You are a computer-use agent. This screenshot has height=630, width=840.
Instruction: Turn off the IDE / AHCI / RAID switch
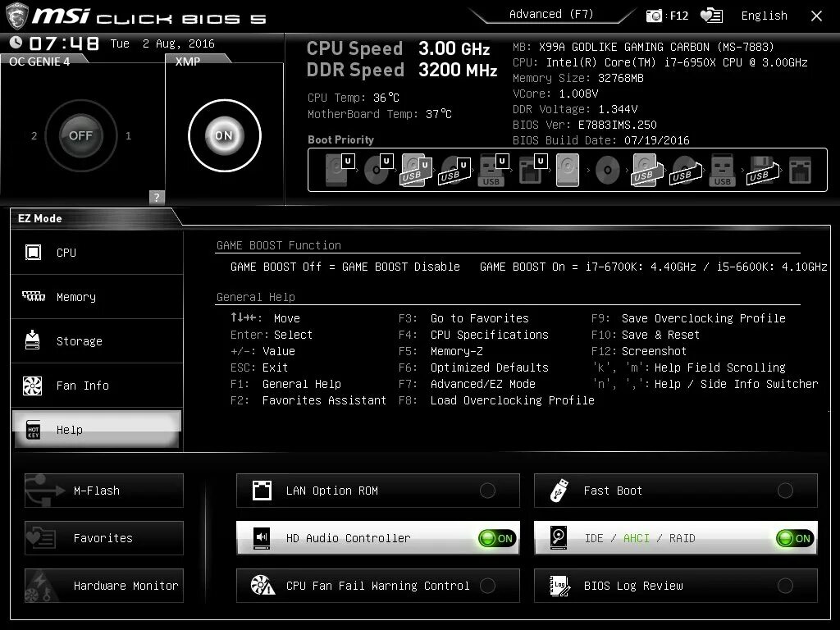(796, 538)
